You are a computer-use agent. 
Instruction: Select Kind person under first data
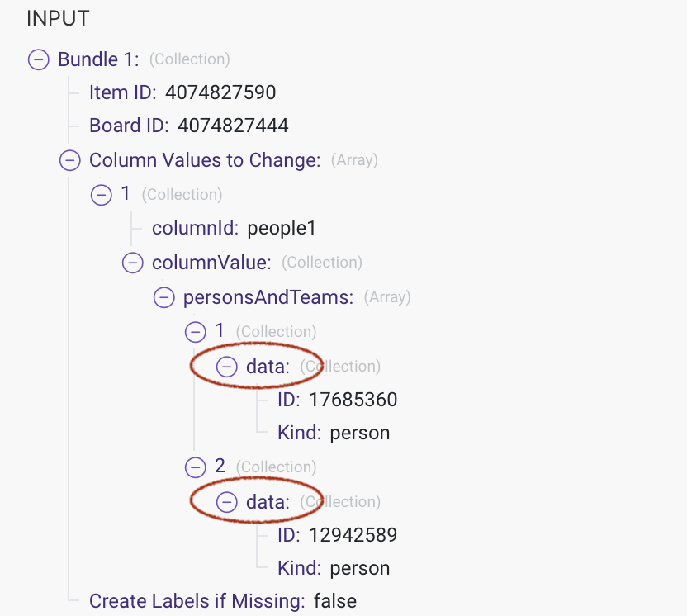334,434
